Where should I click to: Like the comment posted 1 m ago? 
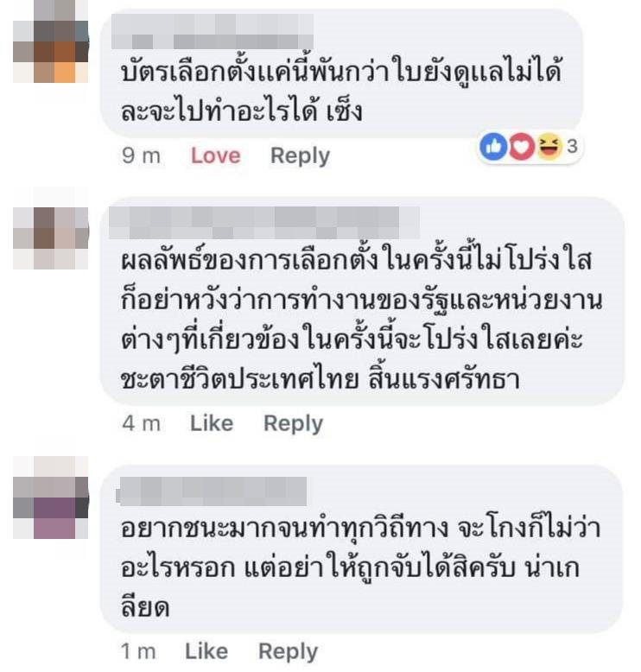pyautogui.click(x=206, y=651)
